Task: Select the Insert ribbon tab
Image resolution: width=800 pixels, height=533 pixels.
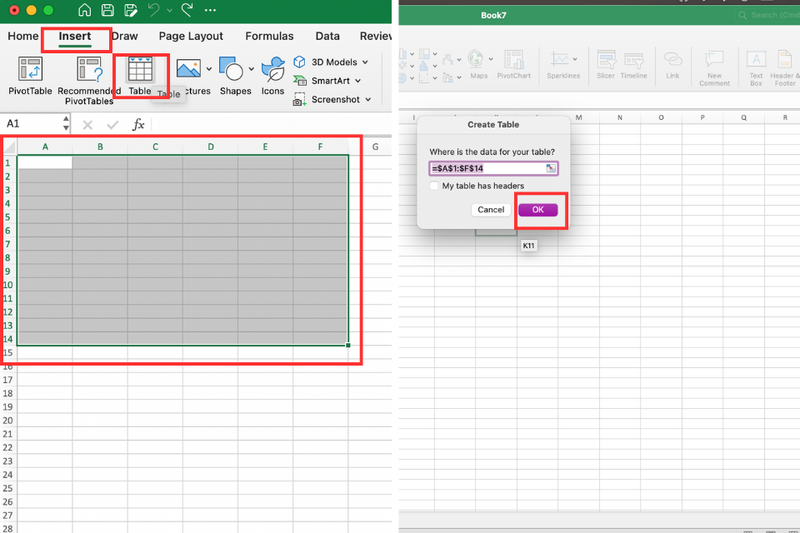Action: (x=75, y=36)
